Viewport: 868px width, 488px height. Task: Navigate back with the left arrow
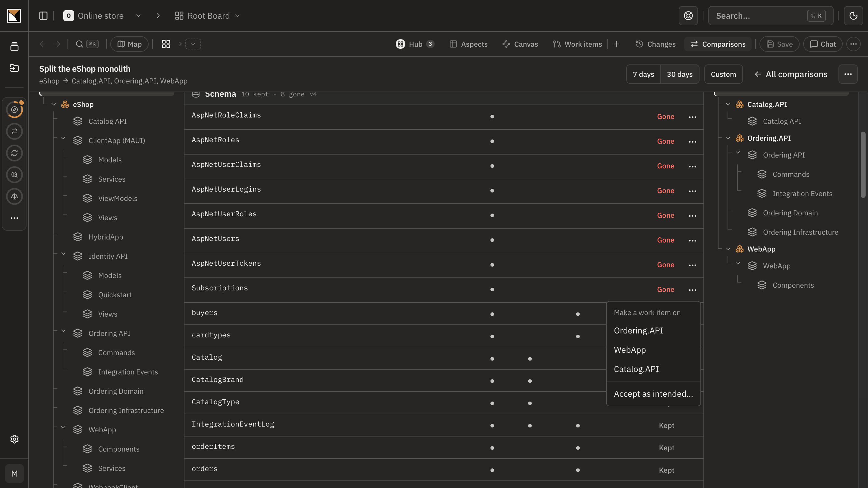pos(42,44)
